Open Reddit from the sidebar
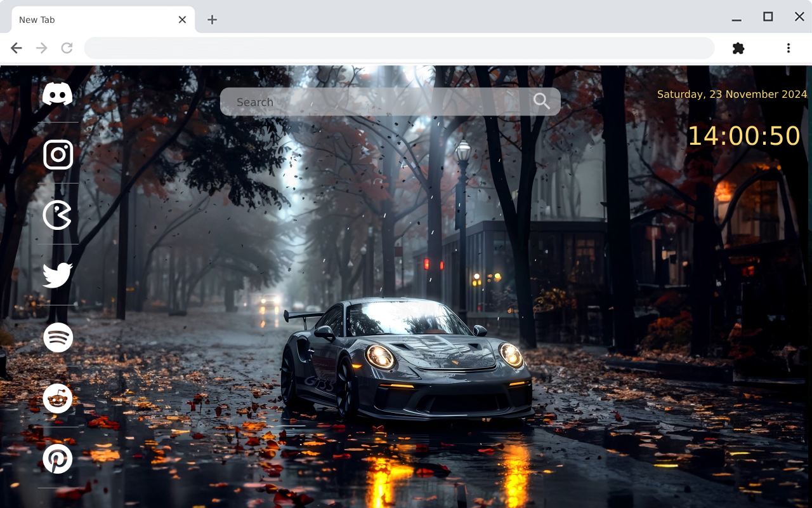This screenshot has width=812, height=508. point(58,398)
